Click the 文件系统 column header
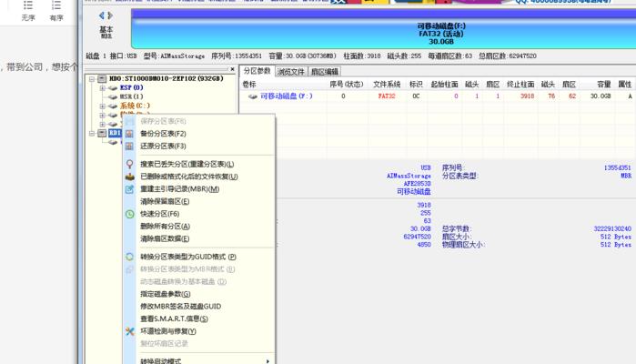Viewport: 636px width, 364px height. 387,85
